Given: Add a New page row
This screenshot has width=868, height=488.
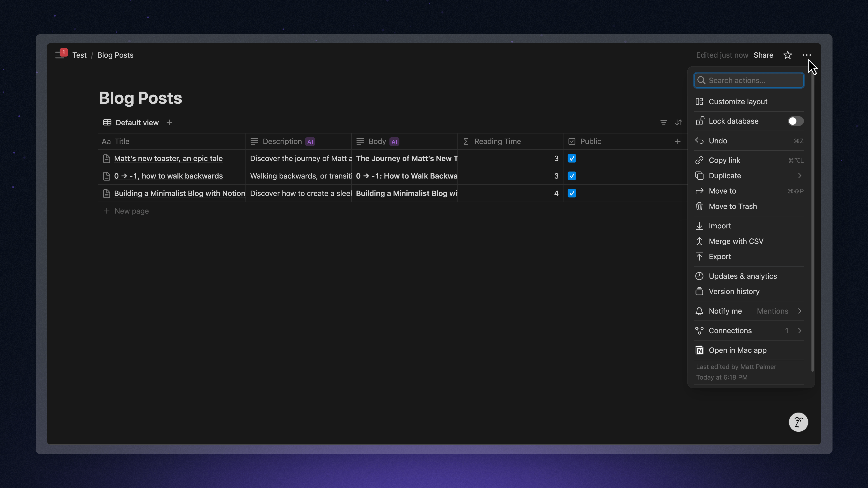Looking at the screenshot, I should 126,211.
